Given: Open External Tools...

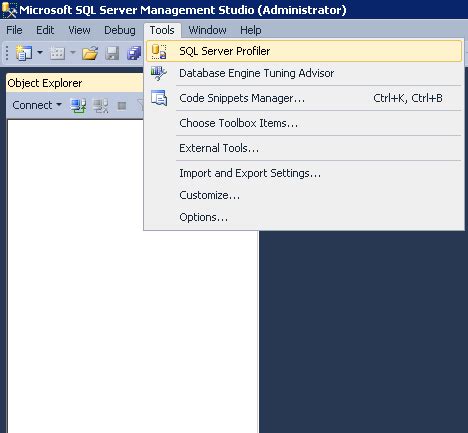Looking at the screenshot, I should [304, 148].
